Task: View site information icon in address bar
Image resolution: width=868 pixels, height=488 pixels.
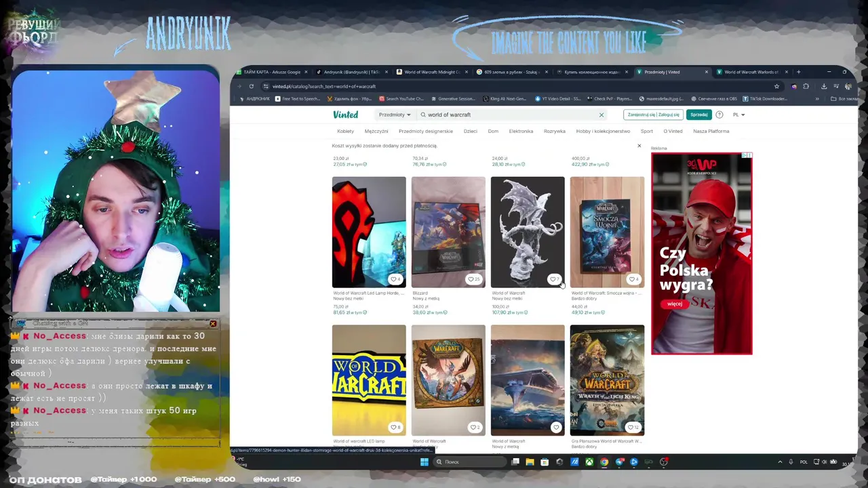Action: [x=266, y=86]
